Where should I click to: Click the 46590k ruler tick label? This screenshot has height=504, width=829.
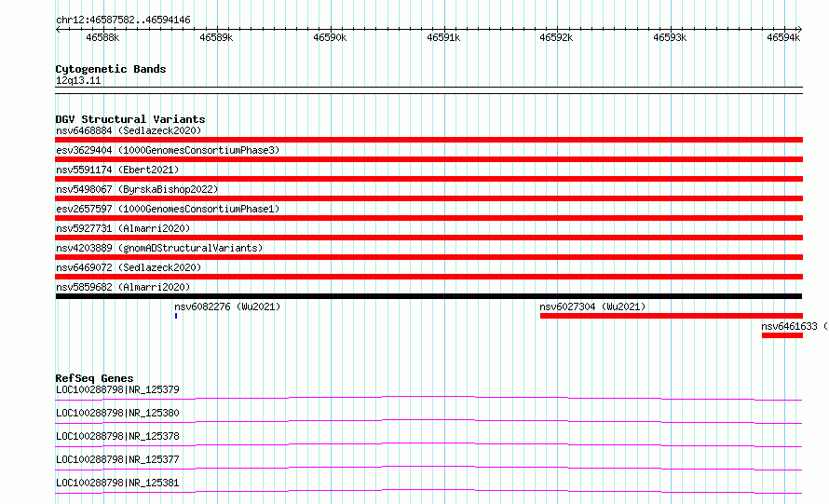coord(330,37)
